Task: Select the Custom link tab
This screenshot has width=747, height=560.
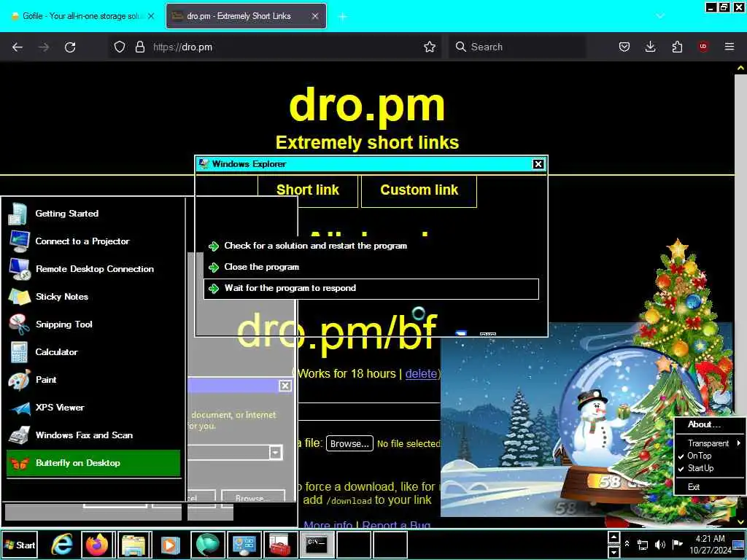Action: click(419, 190)
